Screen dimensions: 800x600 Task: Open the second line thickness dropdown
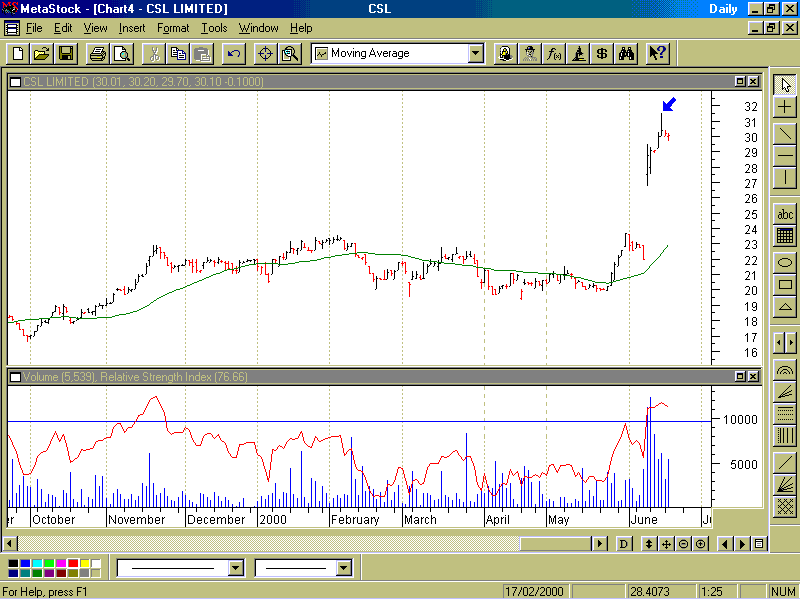point(344,568)
